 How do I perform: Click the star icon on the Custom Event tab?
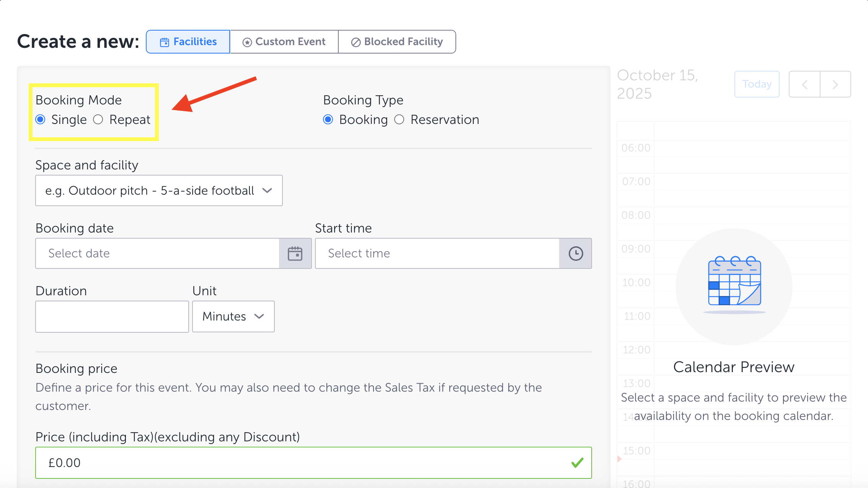click(247, 42)
